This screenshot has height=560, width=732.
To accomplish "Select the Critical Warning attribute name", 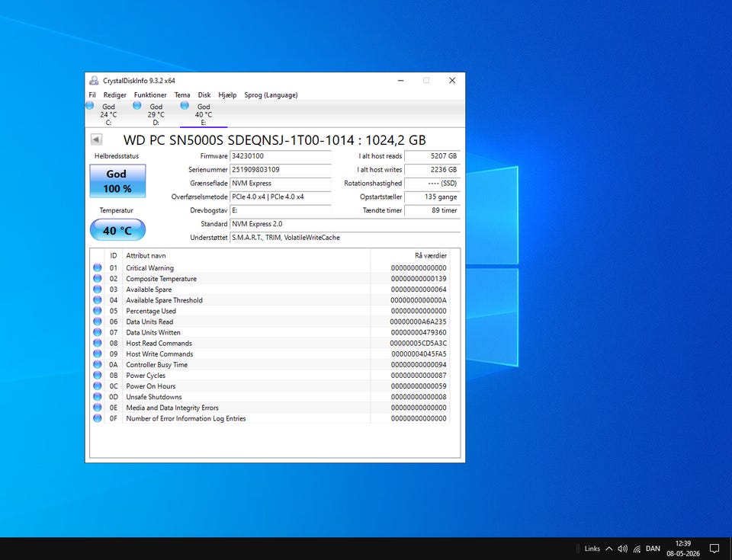I will point(150,268).
